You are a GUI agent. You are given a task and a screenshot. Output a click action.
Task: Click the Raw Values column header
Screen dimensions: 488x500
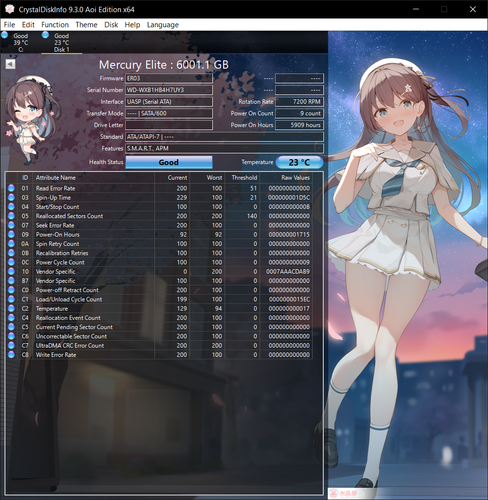295,178
